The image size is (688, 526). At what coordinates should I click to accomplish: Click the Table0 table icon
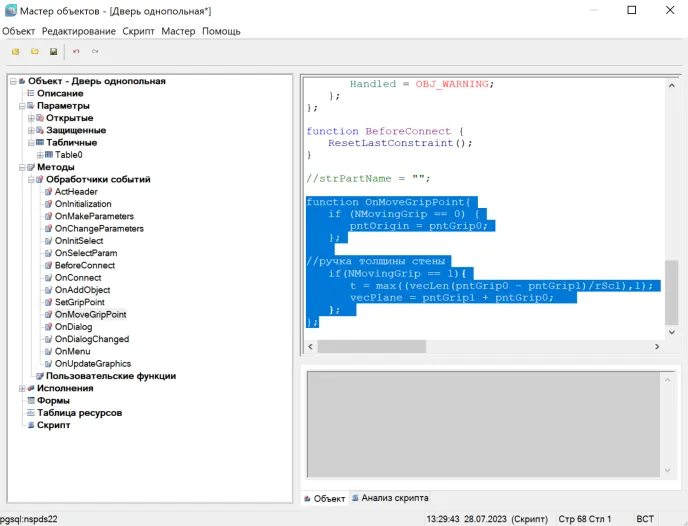click(x=48, y=155)
